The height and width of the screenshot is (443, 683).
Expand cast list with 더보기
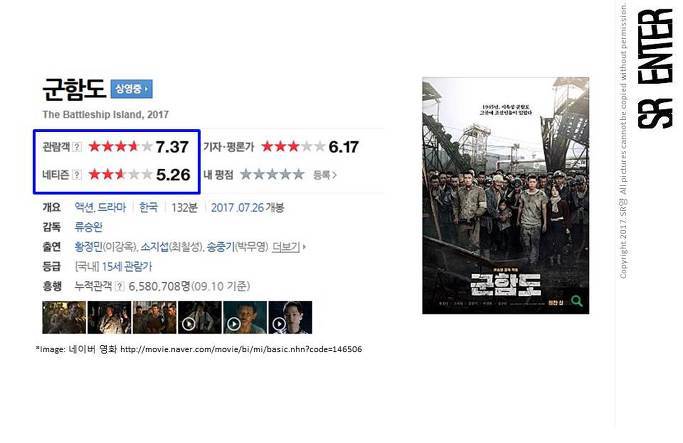[288, 247]
